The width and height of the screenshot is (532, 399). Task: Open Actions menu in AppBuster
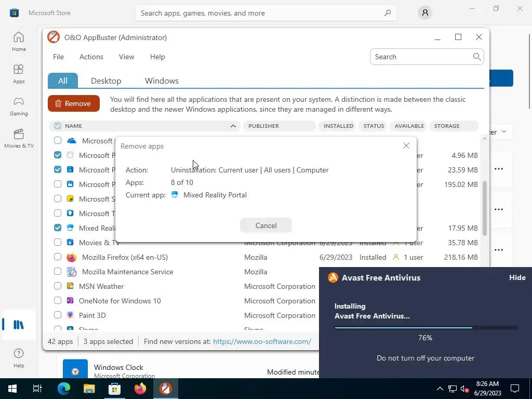91,57
